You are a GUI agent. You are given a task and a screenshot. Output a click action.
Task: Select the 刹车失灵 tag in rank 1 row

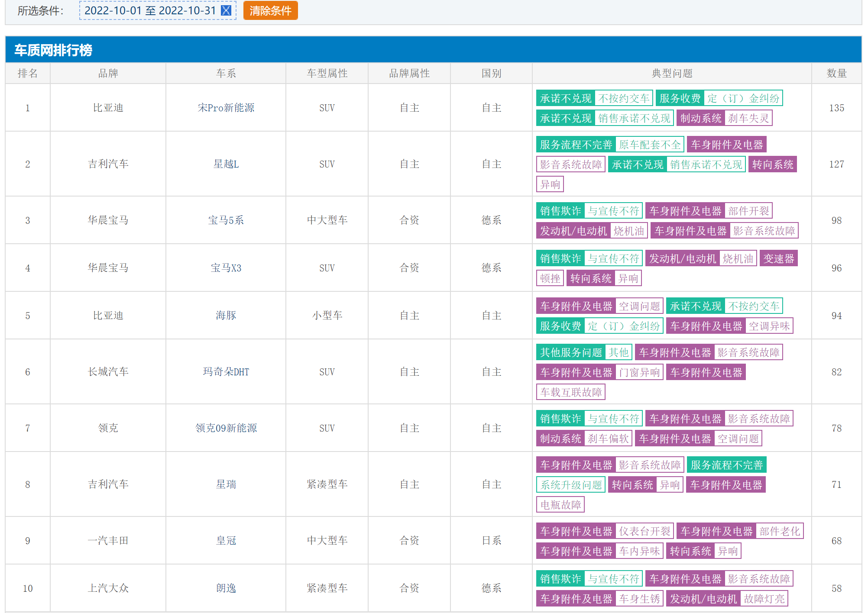tap(748, 118)
